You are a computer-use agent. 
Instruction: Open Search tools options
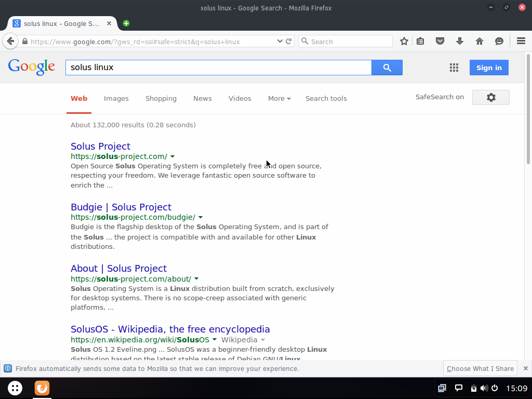[x=326, y=98]
